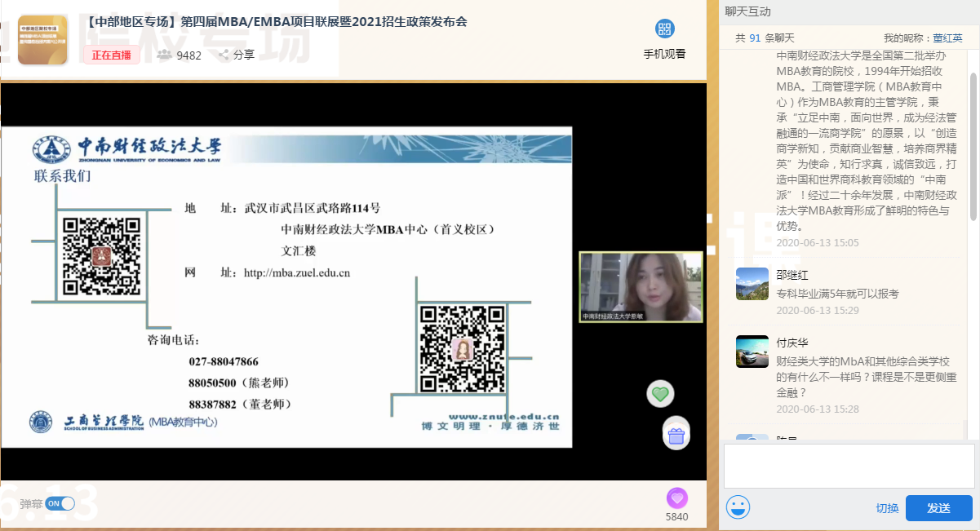
Task: Click the http://mba.zuel.edu.cn address text
Action: pos(297,272)
